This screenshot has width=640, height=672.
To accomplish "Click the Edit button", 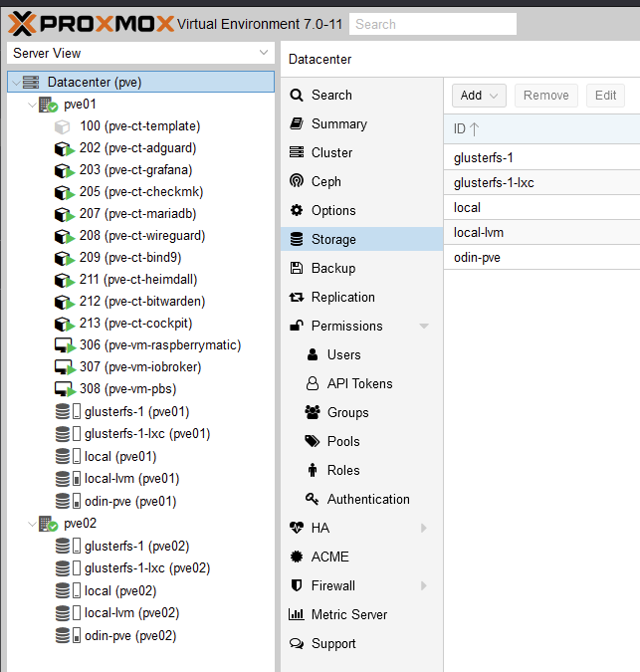I will coord(605,96).
